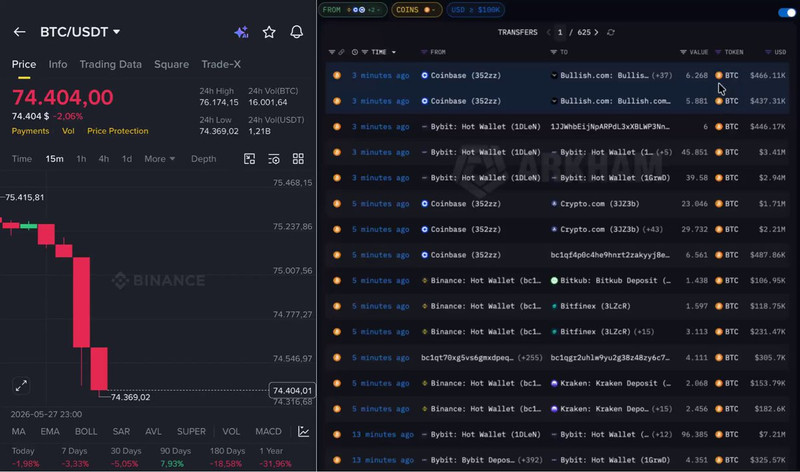Open the USD ≥ $100K filter chip
800x472 pixels.
pyautogui.click(x=476, y=10)
